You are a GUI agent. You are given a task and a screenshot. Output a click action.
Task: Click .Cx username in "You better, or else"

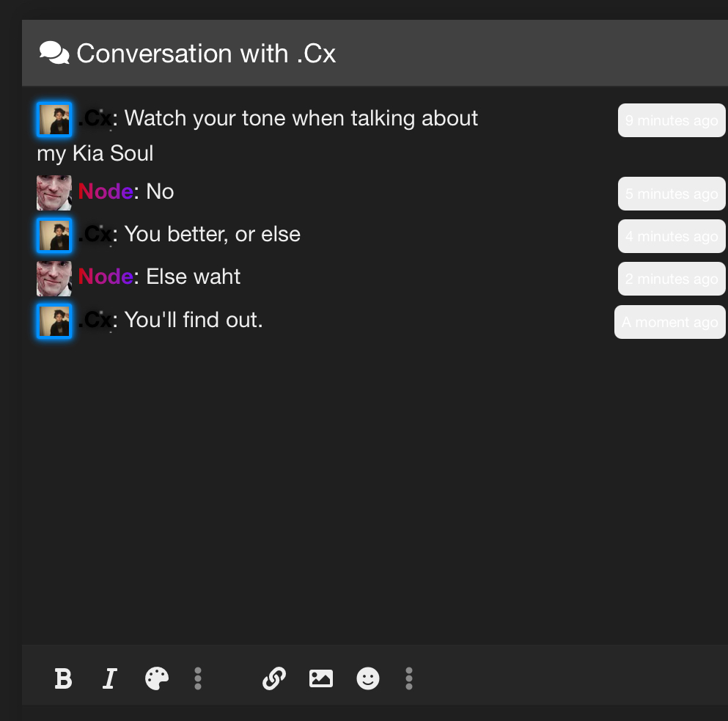pos(95,235)
